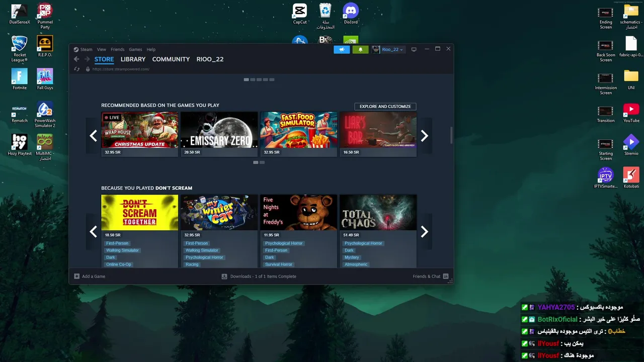Image resolution: width=644 pixels, height=362 pixels.
Task: Open the RIOO_22 profile tab
Action: (210, 59)
